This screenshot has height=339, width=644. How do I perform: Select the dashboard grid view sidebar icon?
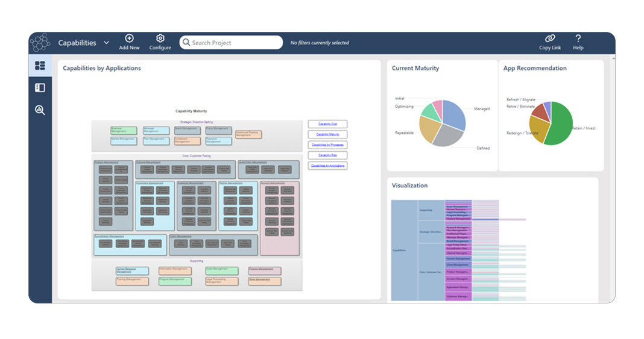(40, 66)
